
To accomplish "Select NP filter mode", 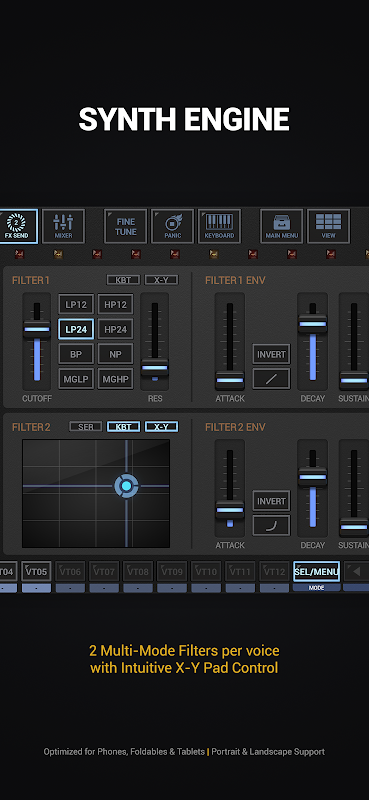I will point(115,354).
